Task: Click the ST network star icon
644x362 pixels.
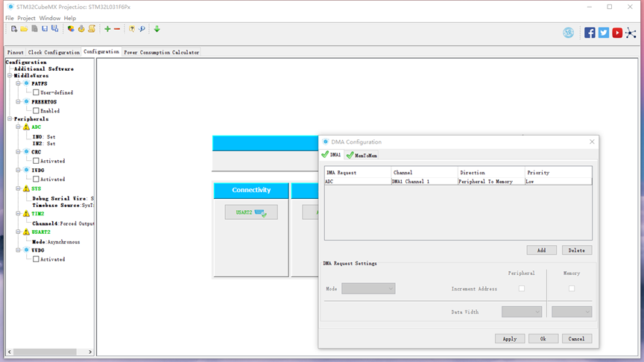Action: [x=631, y=33]
